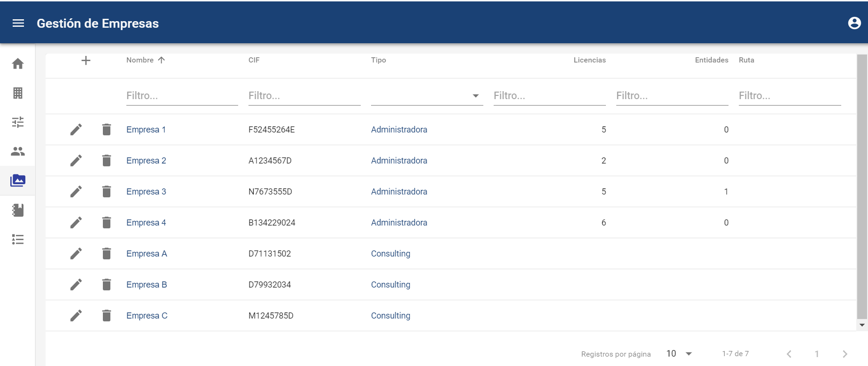Screen dimensions: 868x366
Task: Edit Empresa B with the pencil icon
Action: click(76, 285)
